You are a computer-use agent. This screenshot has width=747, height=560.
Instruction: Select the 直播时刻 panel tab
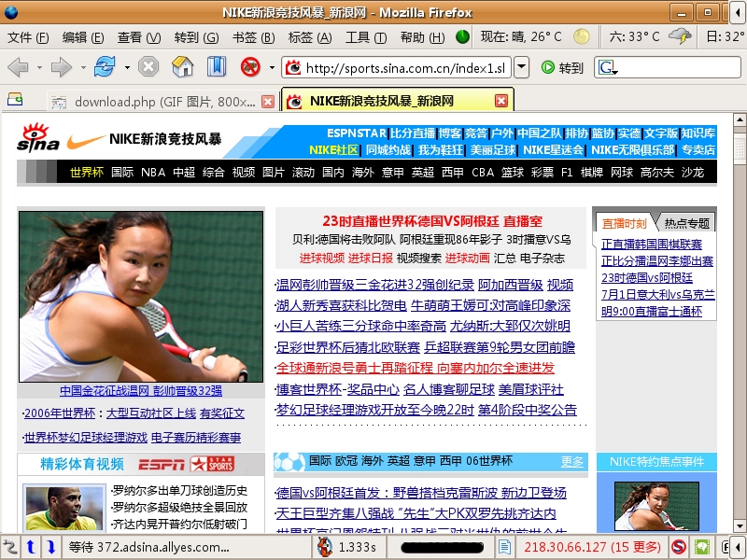coord(624,223)
